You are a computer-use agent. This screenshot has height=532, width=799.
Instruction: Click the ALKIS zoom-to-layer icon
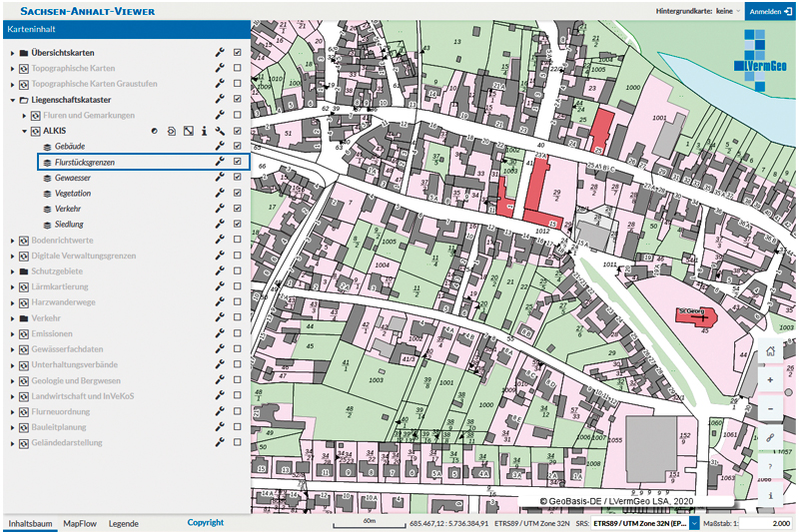172,131
